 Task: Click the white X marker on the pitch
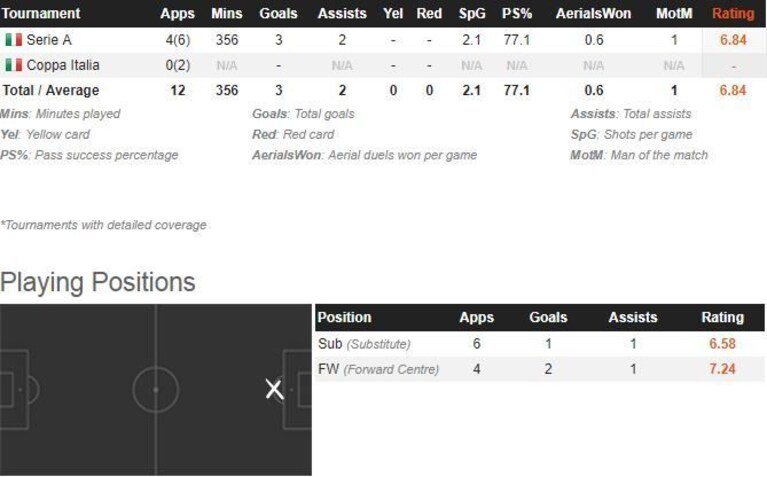click(274, 389)
